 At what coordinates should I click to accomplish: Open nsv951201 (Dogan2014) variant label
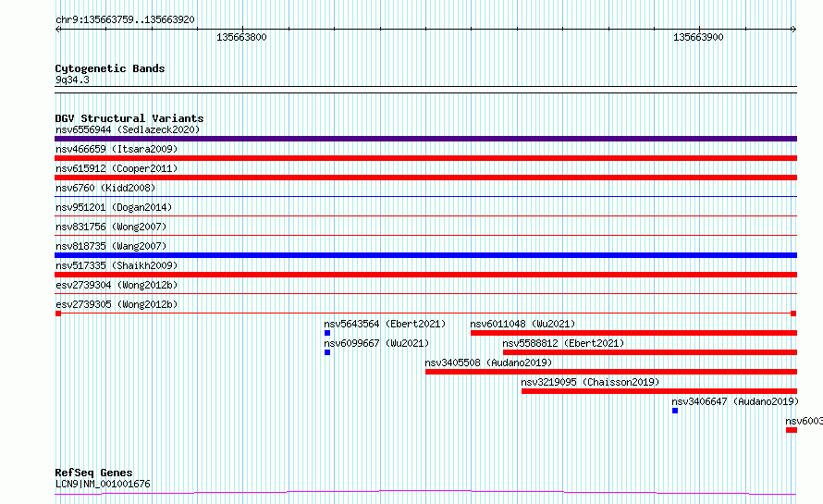(114, 207)
